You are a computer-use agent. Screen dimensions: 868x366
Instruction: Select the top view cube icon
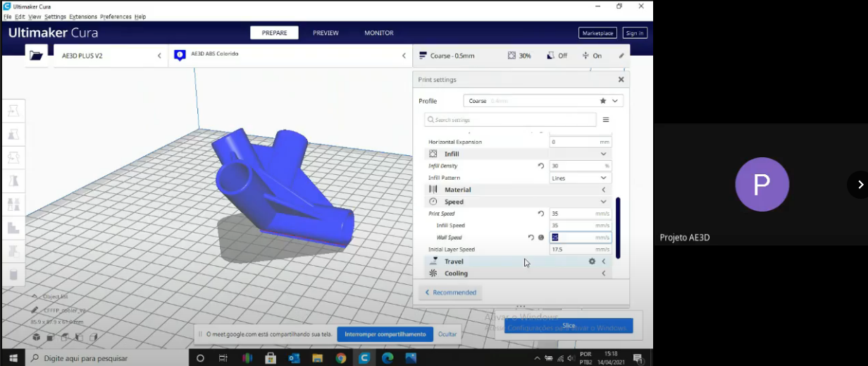tap(64, 337)
